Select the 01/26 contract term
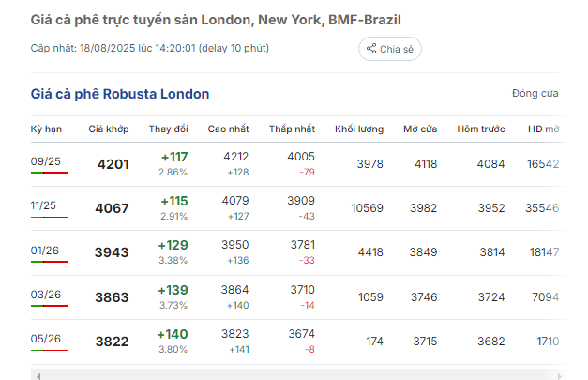Screen dimensions: 588x380 point(45,251)
